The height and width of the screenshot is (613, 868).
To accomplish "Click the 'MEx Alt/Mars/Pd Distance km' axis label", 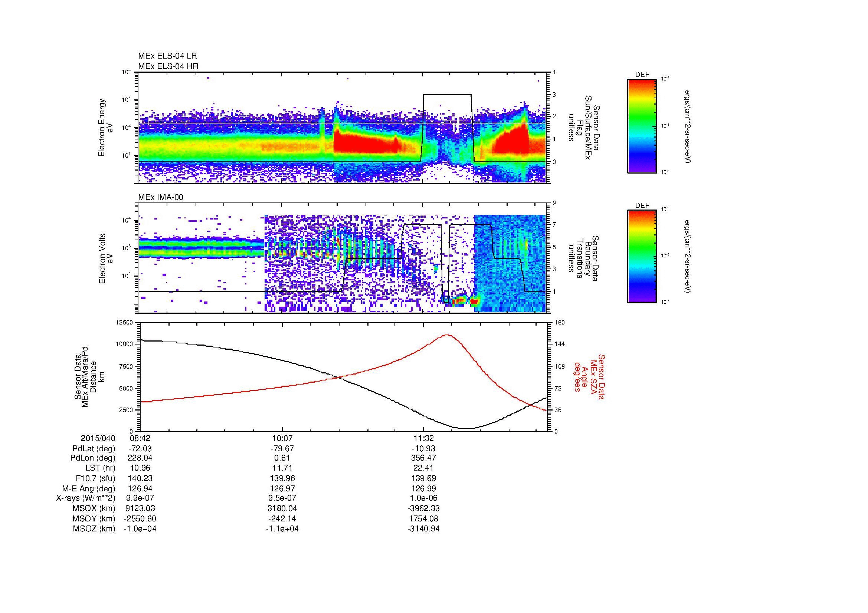I will 89,376.
